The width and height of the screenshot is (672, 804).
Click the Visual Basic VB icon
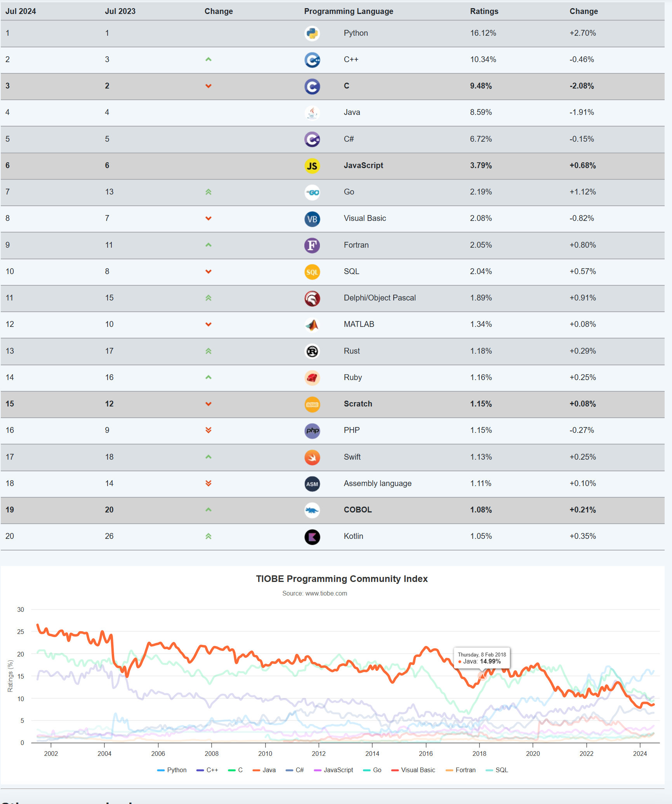pyautogui.click(x=312, y=219)
